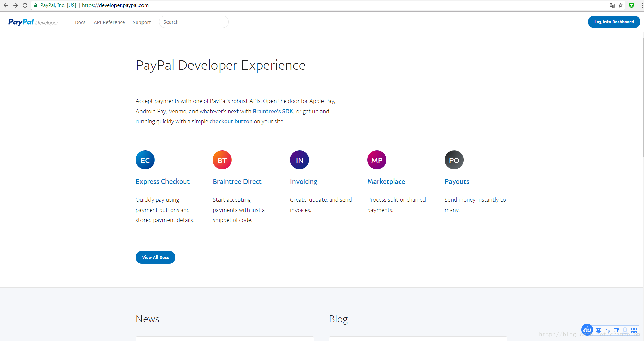Viewport: 644px width, 341px height.
Task: Open the API Reference menu item
Action: click(109, 22)
